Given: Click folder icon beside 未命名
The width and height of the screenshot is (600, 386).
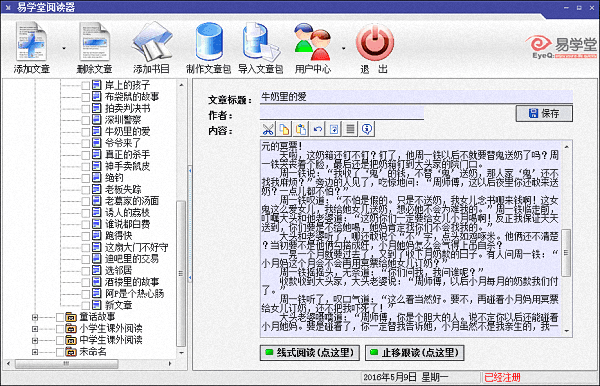Looking at the screenshot, I should (71, 352).
